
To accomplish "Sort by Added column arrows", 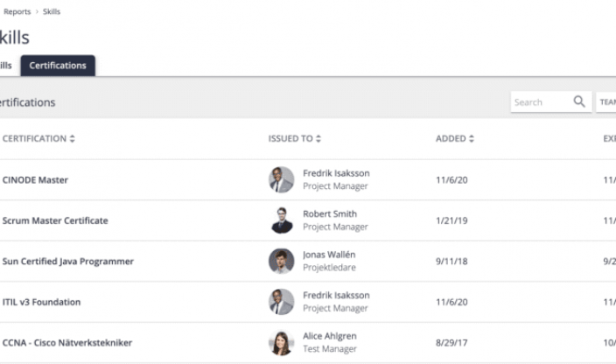I will [x=472, y=139].
